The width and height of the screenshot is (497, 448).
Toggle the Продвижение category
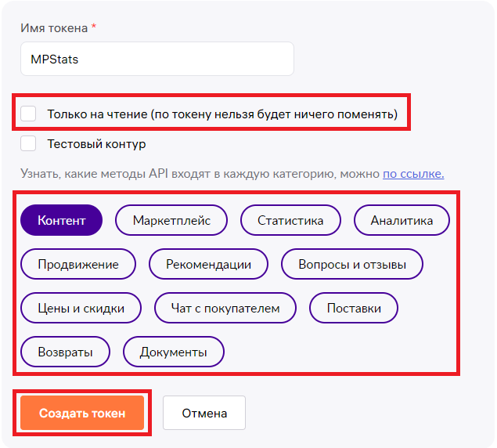[x=78, y=264]
